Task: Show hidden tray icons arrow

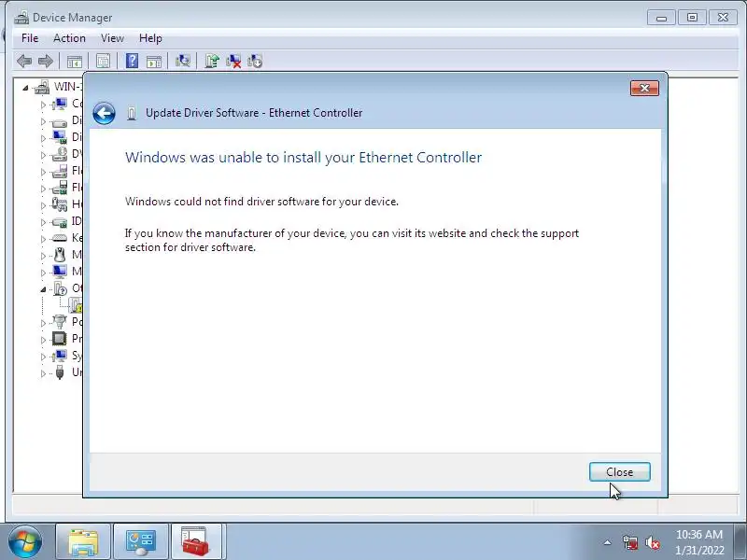Action: (608, 542)
